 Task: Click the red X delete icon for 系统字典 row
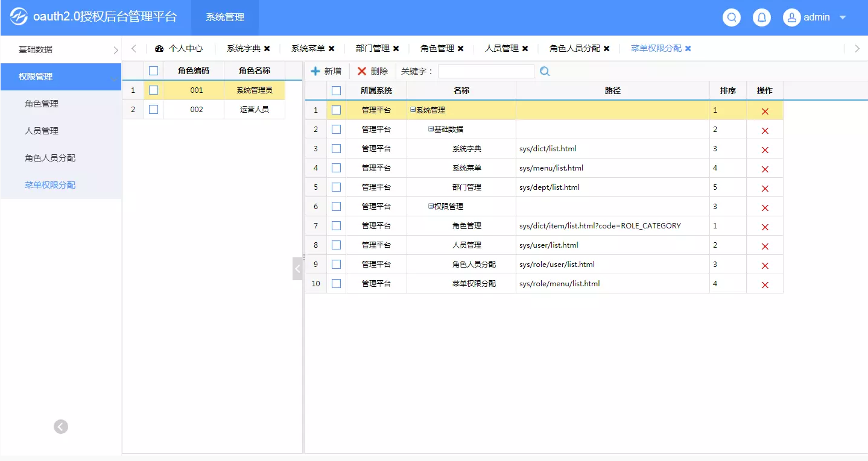click(x=765, y=150)
